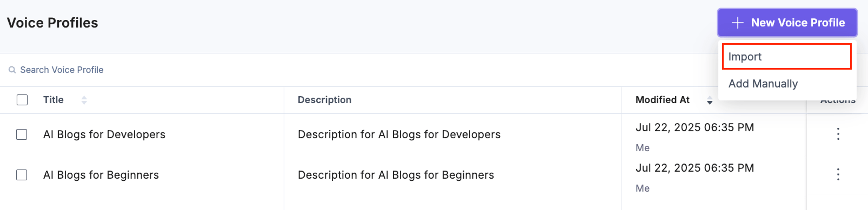Select Import from the dropdown menu
Viewport: 868px width, 210px height.
[x=787, y=56]
